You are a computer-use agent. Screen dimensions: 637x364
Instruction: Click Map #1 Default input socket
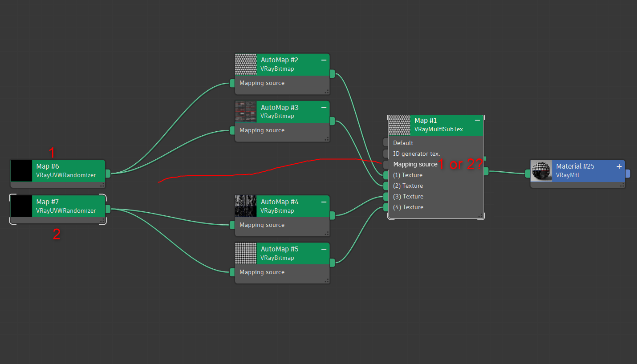coord(385,143)
